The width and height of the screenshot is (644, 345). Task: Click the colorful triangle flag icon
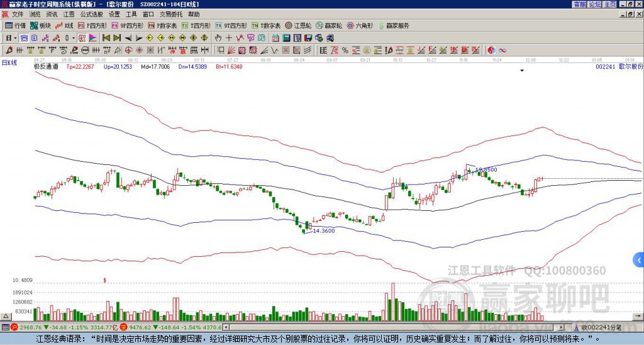(x=93, y=38)
